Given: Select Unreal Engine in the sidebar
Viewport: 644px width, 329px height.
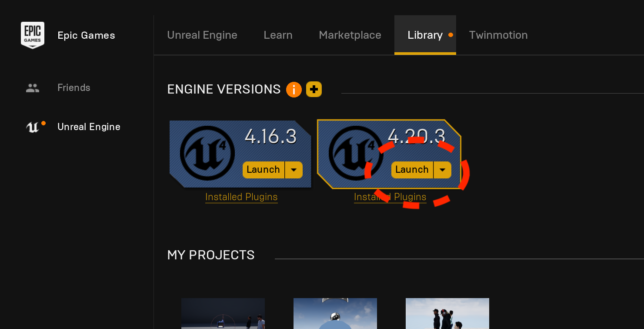Looking at the screenshot, I should coord(89,127).
